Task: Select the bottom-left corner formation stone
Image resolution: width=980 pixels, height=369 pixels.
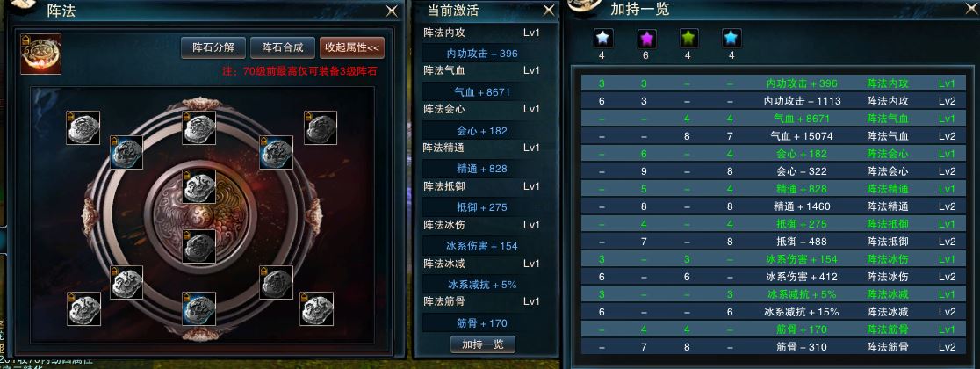Action: click(83, 308)
